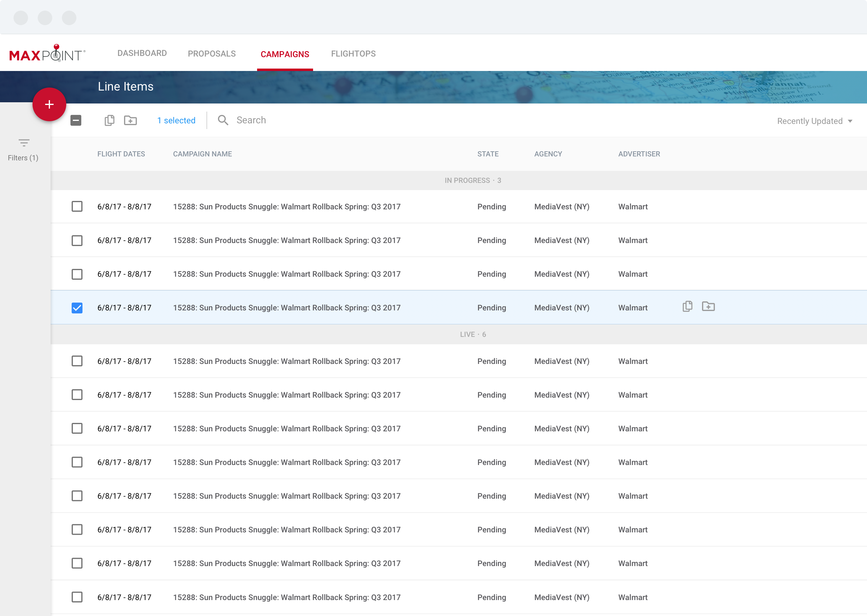
Task: Collapse the Live group header
Action: tap(473, 334)
